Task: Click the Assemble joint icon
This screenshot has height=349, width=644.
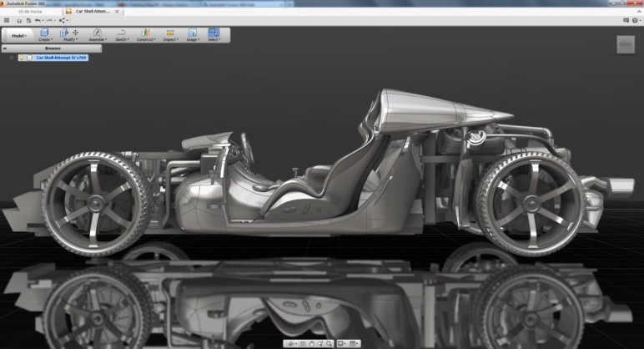Action: click(98, 33)
